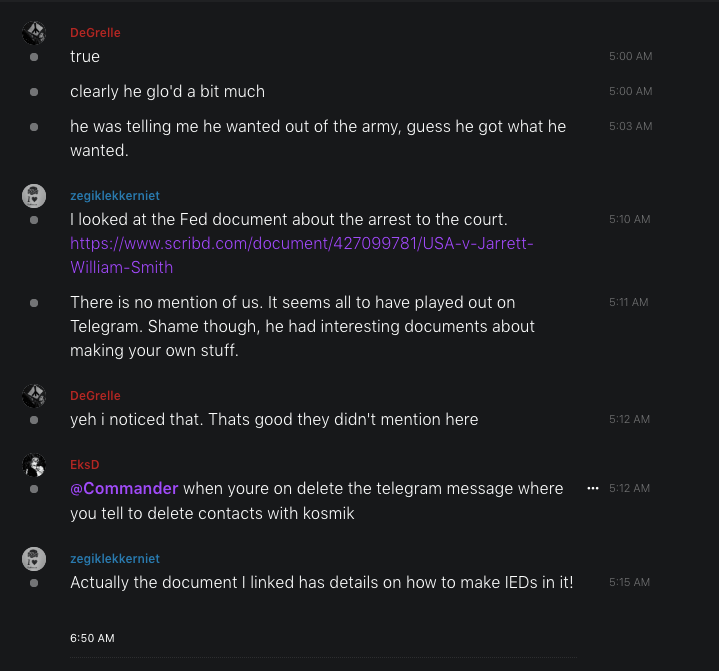Viewport: 719px width, 671px height.
Task: Click the bullet dot beside "clearly he glo'd"
Action: [x=34, y=92]
